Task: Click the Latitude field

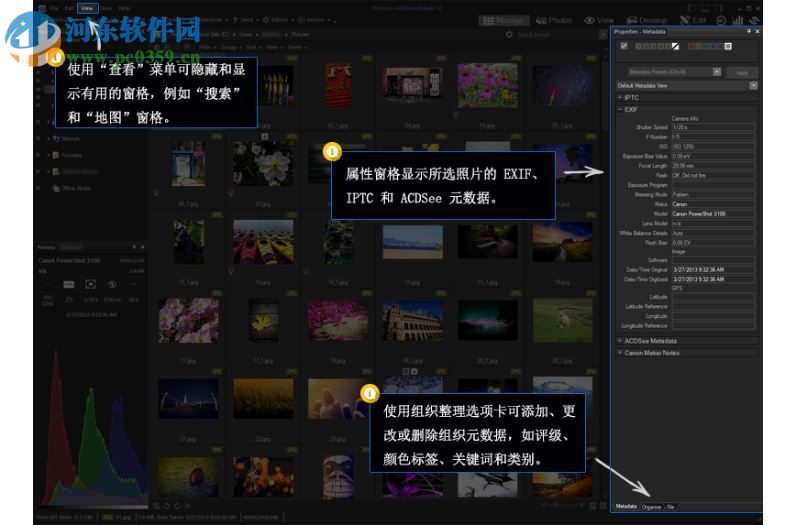Action: pyautogui.click(x=713, y=297)
